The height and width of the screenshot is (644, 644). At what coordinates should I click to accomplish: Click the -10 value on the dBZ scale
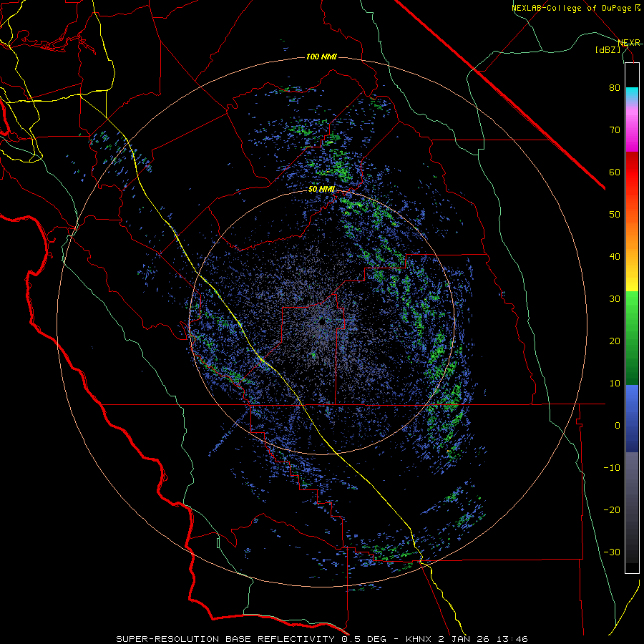(x=612, y=467)
